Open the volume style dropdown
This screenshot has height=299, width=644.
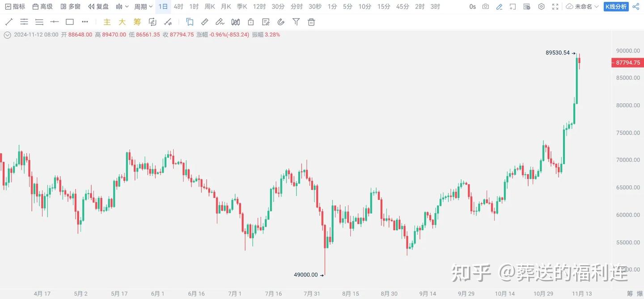coord(122,6)
